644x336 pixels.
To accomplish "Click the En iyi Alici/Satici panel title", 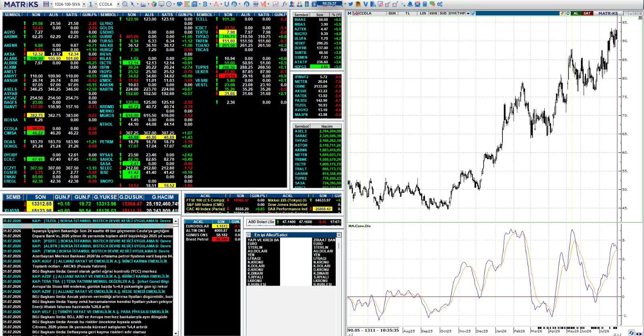I will [270, 235].
